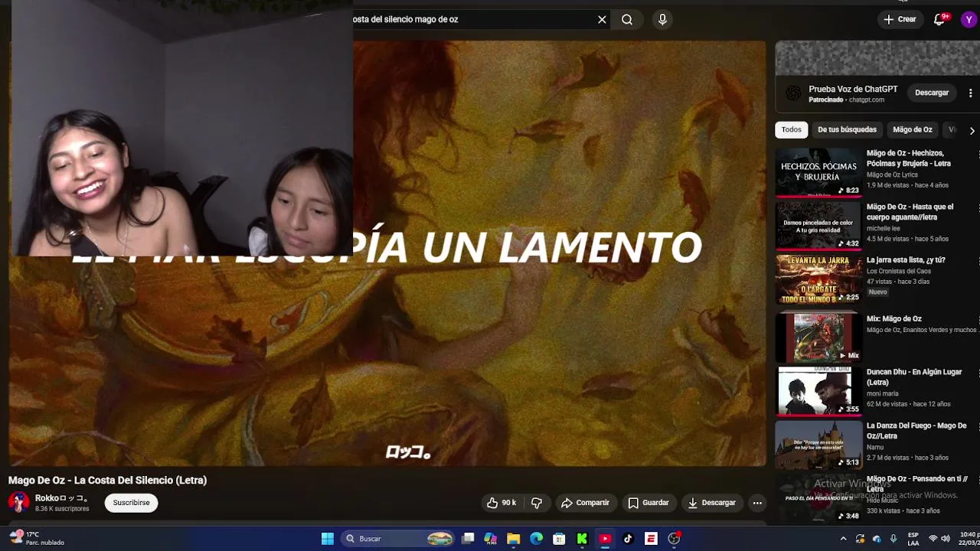Open Mix: Mägo de Oz playlist
Viewport: 980px width, 551px height.
click(893, 319)
